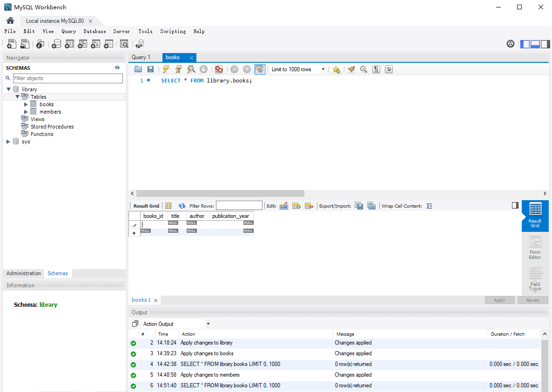552x392 pixels.
Task: Create a new schema icon
Action: tap(56, 44)
